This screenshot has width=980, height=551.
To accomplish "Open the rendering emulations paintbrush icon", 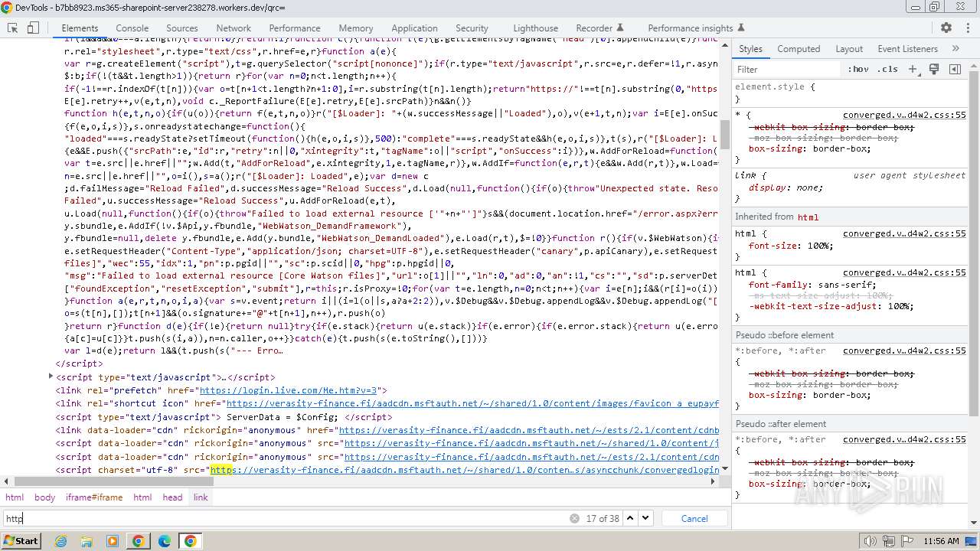I will click(x=934, y=69).
